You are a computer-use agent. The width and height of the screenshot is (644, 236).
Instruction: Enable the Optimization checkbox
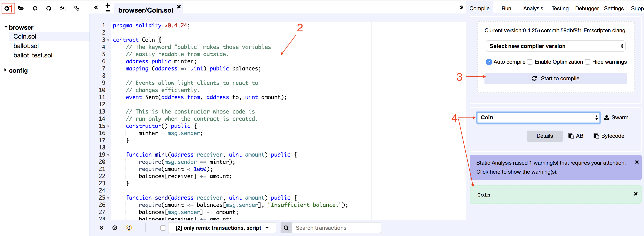[530, 62]
